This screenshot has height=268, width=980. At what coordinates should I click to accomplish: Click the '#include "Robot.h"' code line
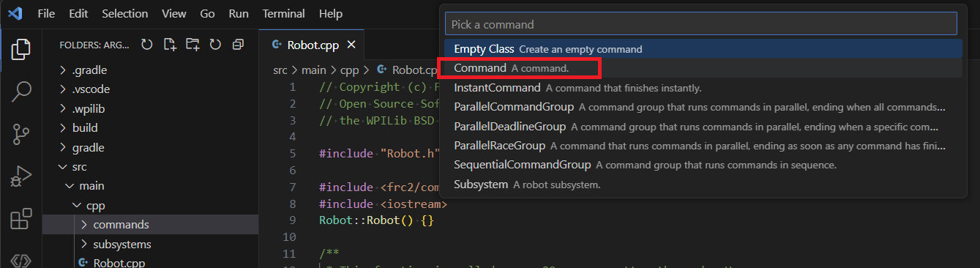(x=379, y=154)
